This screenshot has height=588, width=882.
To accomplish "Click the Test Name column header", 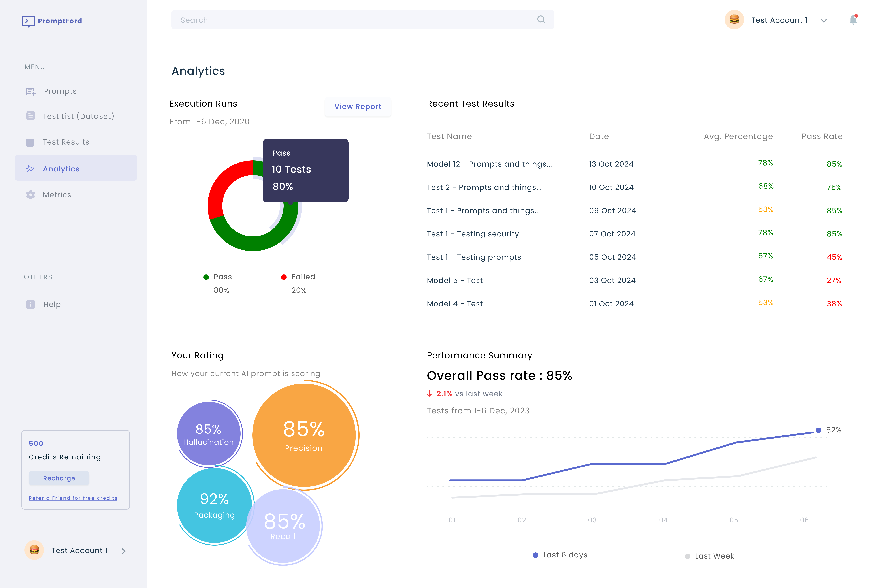I will point(449,136).
